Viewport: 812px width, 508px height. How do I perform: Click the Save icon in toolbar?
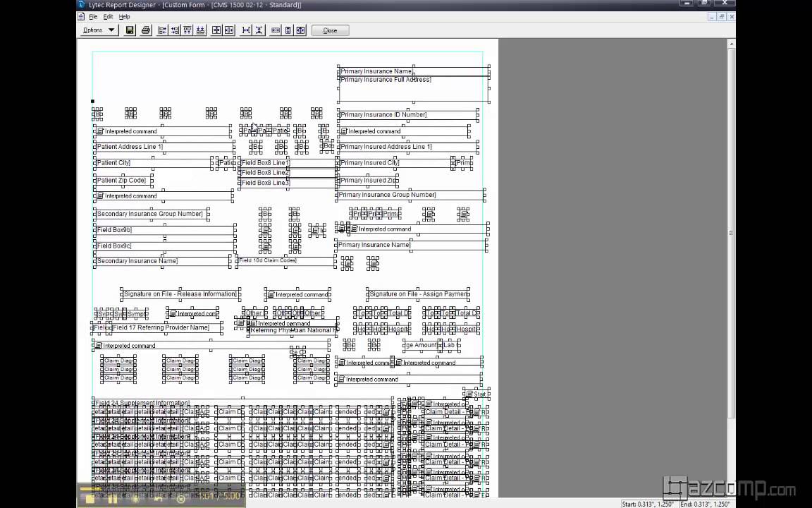[x=130, y=30]
